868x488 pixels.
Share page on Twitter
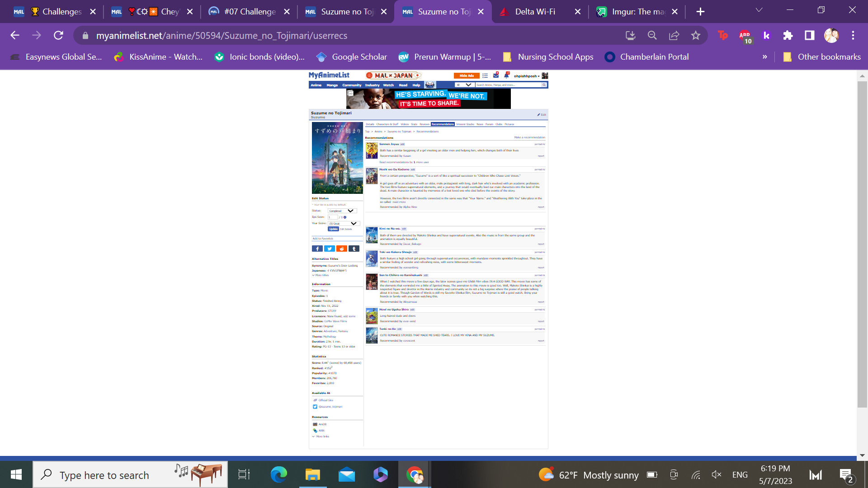tap(330, 249)
